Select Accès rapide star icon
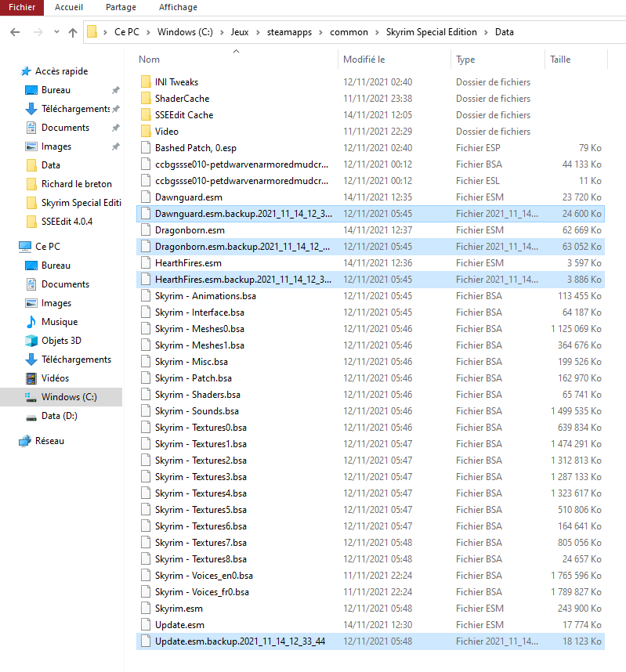The width and height of the screenshot is (626, 672). click(x=26, y=71)
